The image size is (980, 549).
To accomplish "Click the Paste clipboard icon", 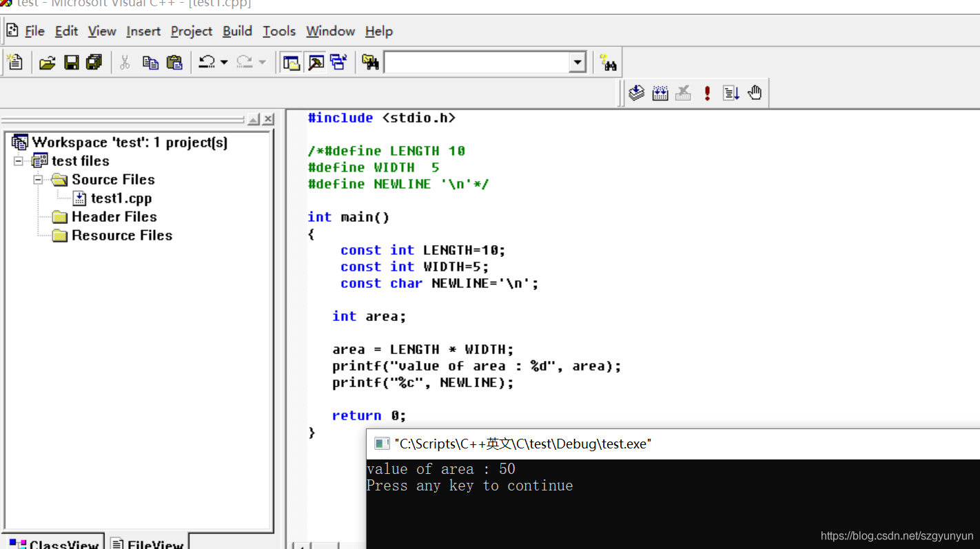I will [174, 63].
